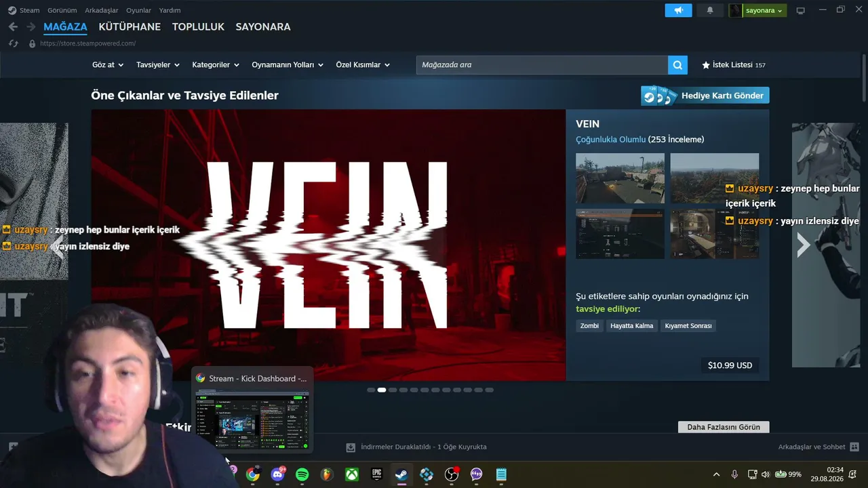Image resolution: width=868 pixels, height=488 pixels.
Task: Click the store URL address field
Action: (x=88, y=43)
